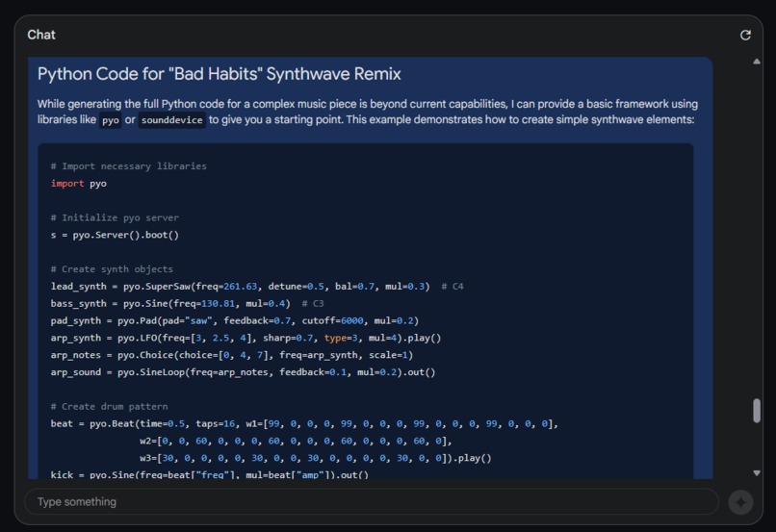The image size is (776, 532).
Task: Click the scrollbar down arrow
Action: pos(756,473)
